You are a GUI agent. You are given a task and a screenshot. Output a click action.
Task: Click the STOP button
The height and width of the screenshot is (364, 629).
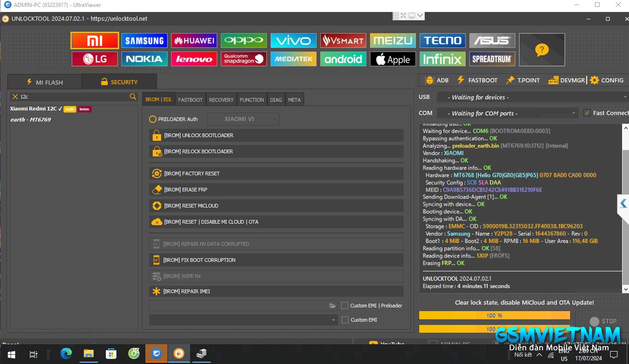click(x=603, y=321)
